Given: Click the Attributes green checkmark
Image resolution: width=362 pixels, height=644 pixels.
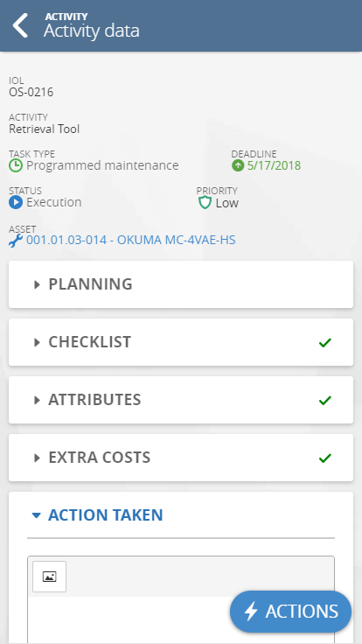Looking at the screenshot, I should click(324, 401).
